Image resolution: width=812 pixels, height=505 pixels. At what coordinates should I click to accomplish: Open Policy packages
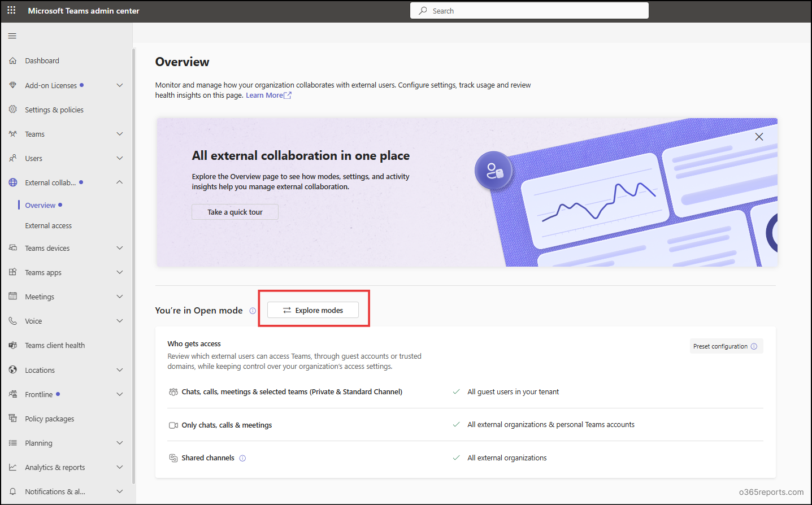click(x=50, y=419)
